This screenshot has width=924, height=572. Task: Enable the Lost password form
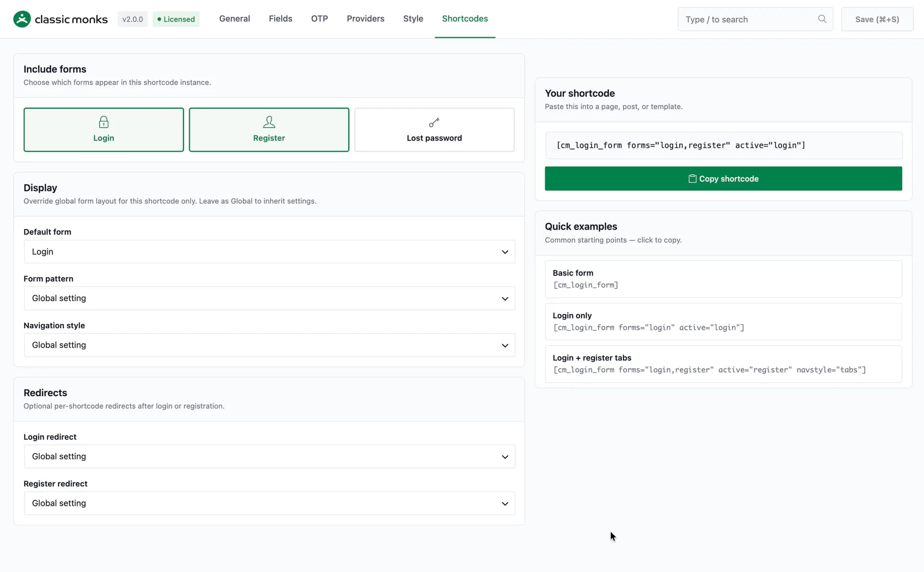(434, 130)
